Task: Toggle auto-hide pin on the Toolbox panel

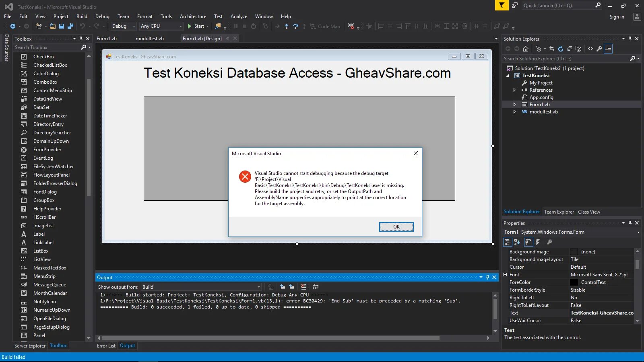Action: [x=81, y=39]
